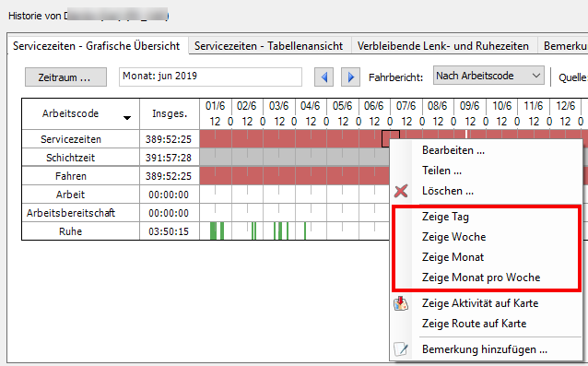Click the Insges. column header

pos(170,113)
